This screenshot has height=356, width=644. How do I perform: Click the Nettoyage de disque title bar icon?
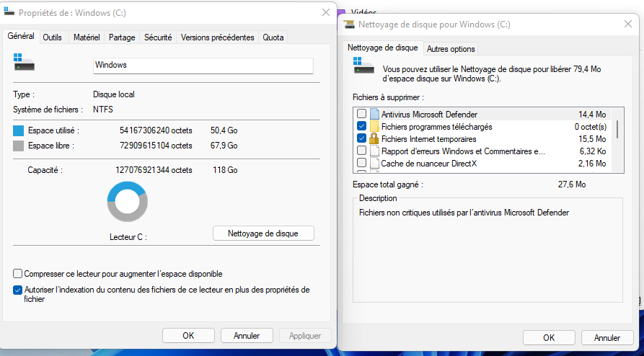349,25
